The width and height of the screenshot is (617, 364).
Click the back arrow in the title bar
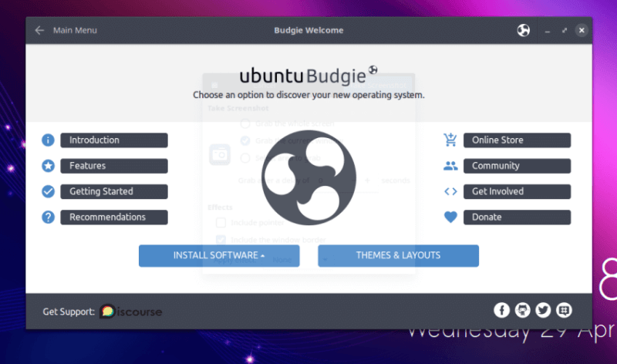40,30
